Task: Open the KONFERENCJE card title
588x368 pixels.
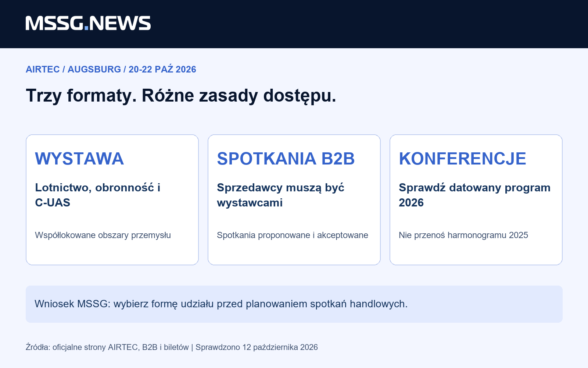Action: (463, 159)
